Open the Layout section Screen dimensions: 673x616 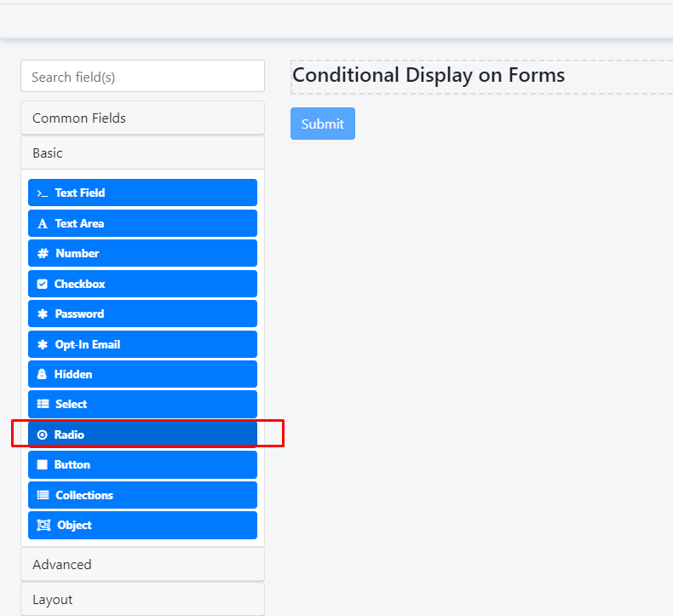click(142, 600)
